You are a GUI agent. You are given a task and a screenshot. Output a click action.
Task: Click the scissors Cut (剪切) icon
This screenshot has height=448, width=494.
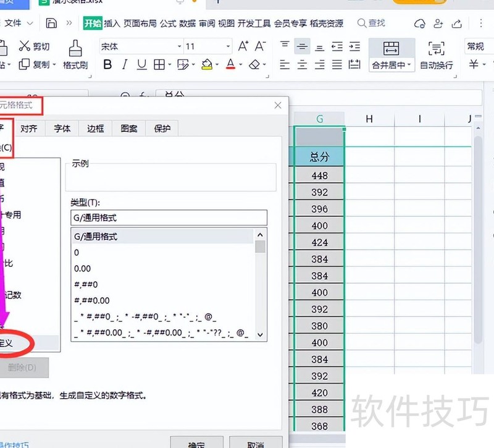click(x=25, y=46)
